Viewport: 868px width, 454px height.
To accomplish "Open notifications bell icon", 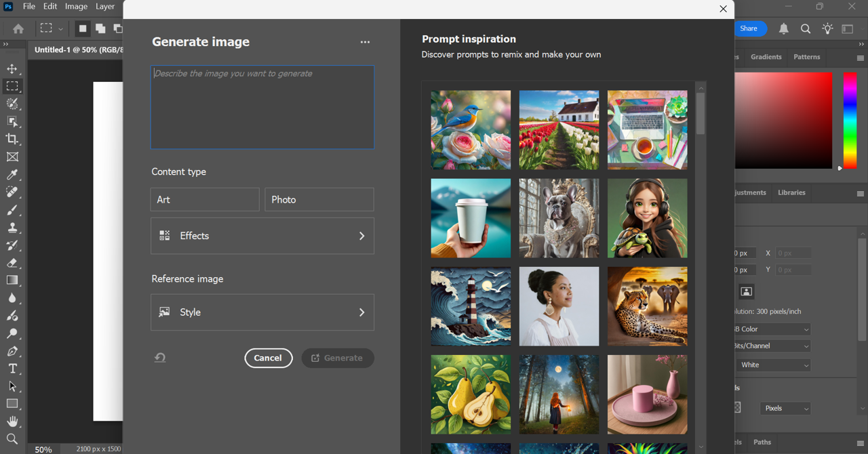I will point(783,28).
